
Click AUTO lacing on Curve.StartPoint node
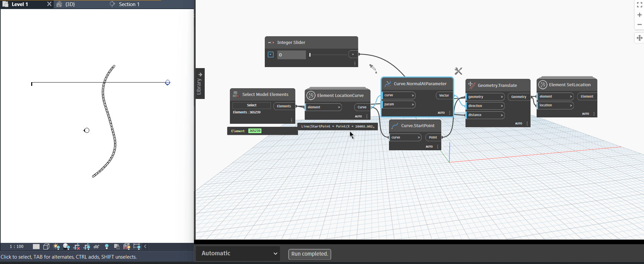[x=429, y=147]
